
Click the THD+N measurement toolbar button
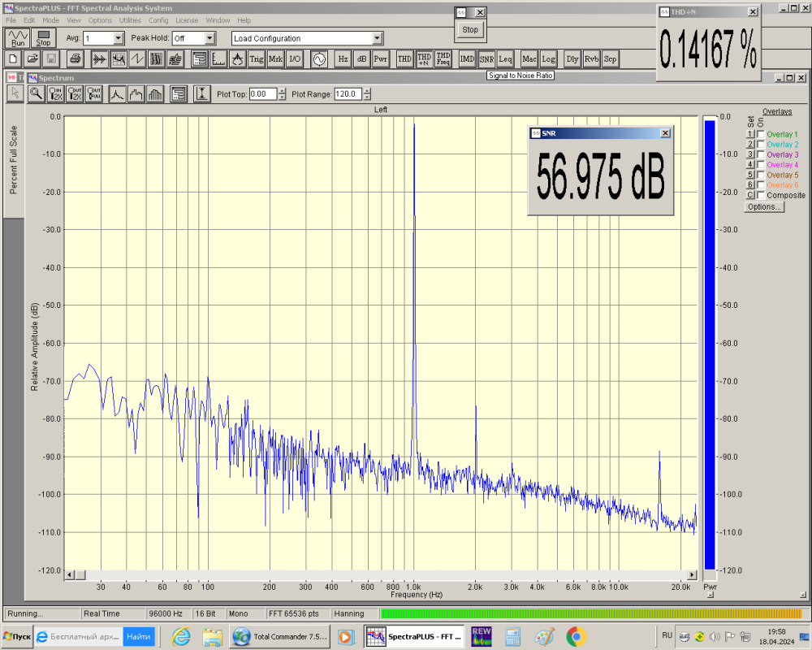[x=424, y=58]
